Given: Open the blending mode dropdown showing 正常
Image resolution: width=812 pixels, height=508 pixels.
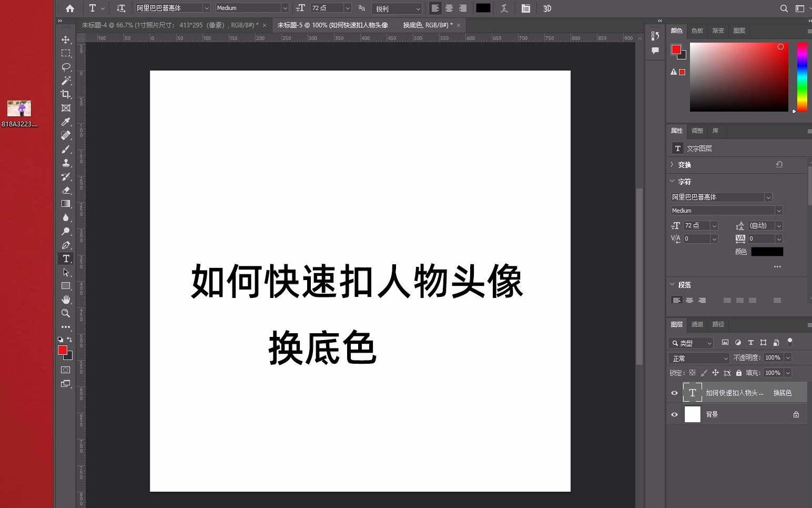Looking at the screenshot, I should (698, 358).
